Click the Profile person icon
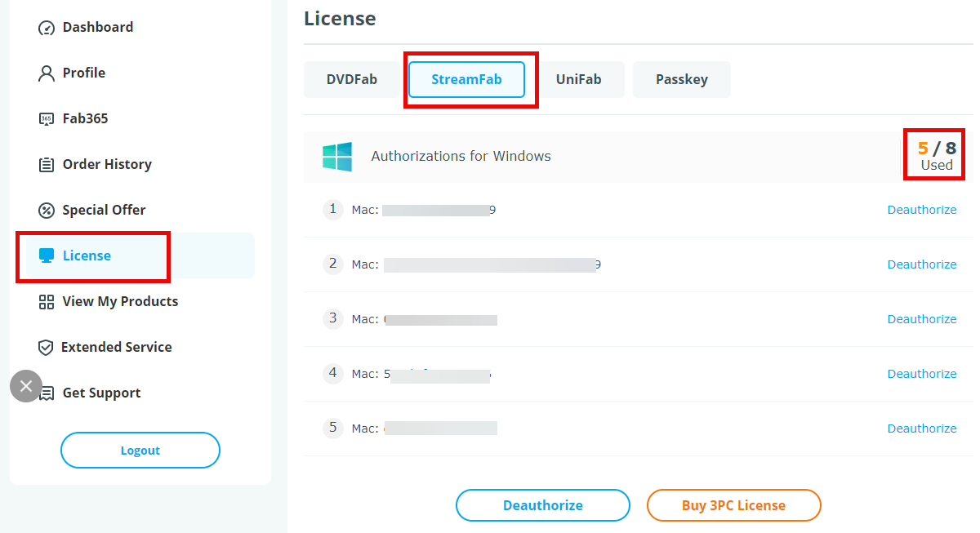This screenshot has height=533, width=980. (x=47, y=73)
